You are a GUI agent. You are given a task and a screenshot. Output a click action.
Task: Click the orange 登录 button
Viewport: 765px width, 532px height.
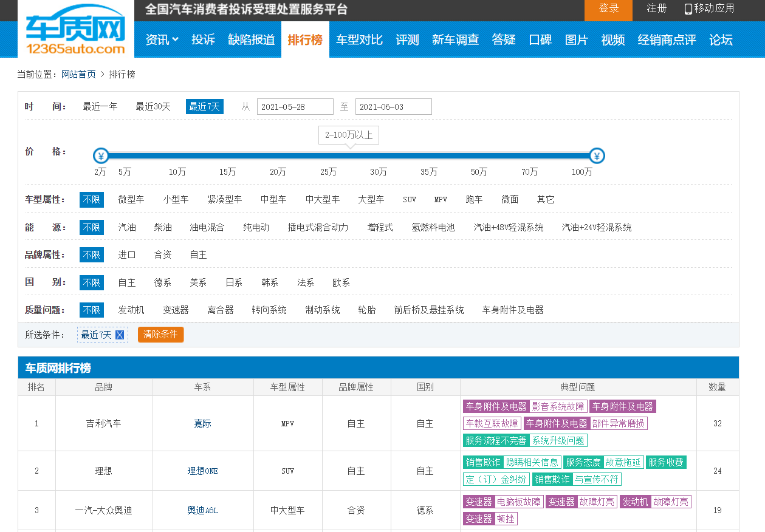click(608, 10)
